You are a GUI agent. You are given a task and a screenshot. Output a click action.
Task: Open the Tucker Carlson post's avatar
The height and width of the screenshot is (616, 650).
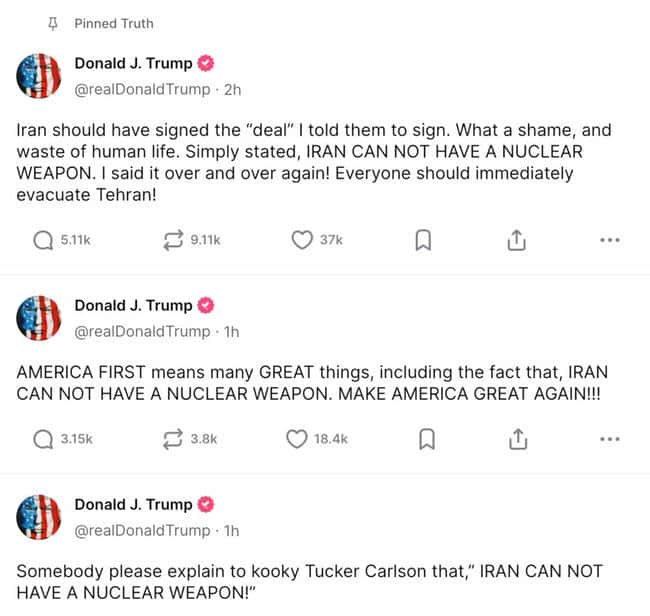tap(40, 516)
